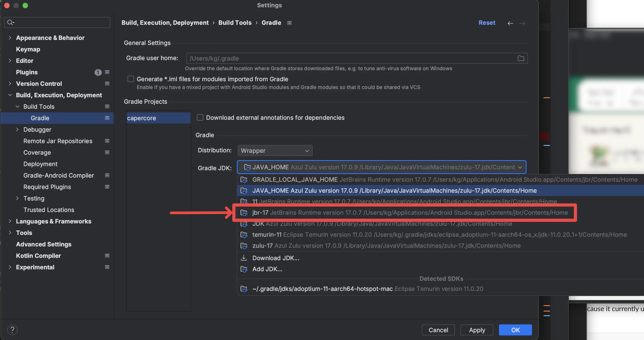Toggle Download external annotations for dependencies
644x340 pixels.
coord(200,117)
